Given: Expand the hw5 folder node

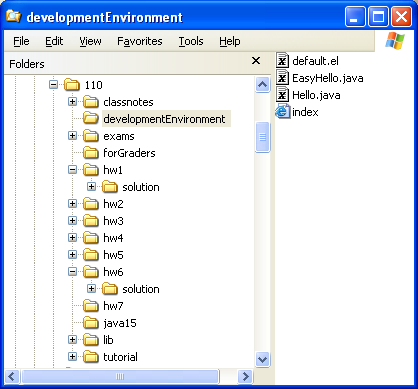Looking at the screenshot, I should click(72, 254).
